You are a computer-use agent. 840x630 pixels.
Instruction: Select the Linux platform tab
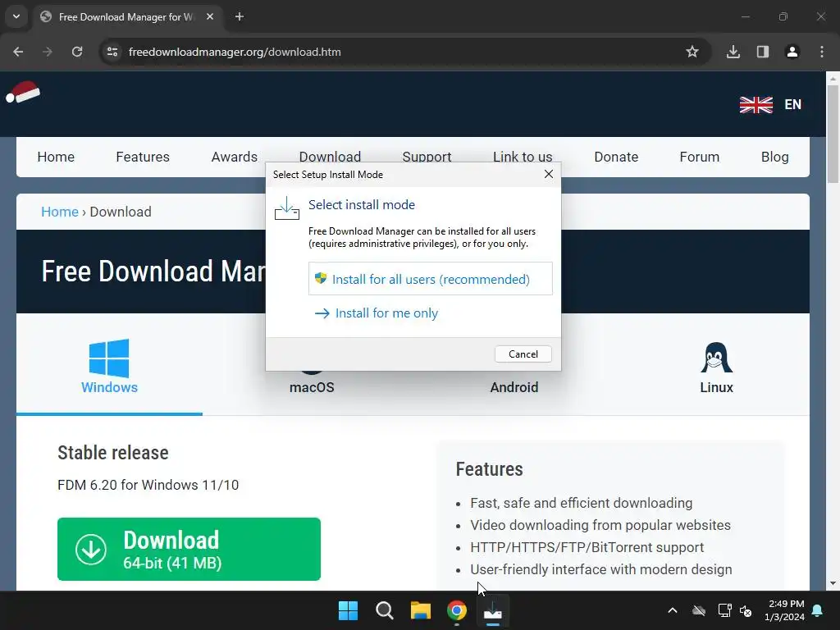coord(716,368)
